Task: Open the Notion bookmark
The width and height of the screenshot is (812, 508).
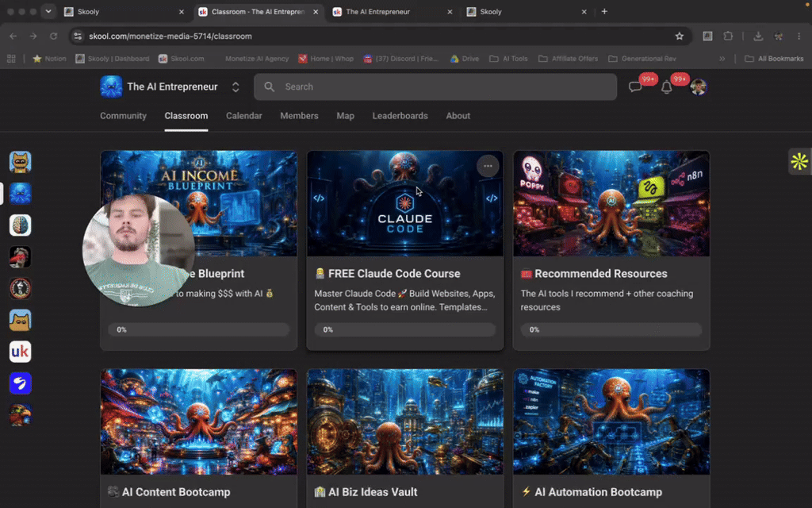Action: pos(49,59)
